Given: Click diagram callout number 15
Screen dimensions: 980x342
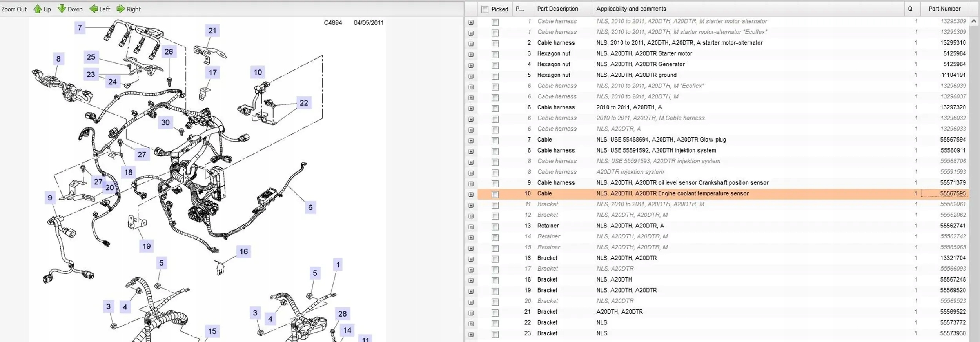Looking at the screenshot, I should tap(212, 331).
